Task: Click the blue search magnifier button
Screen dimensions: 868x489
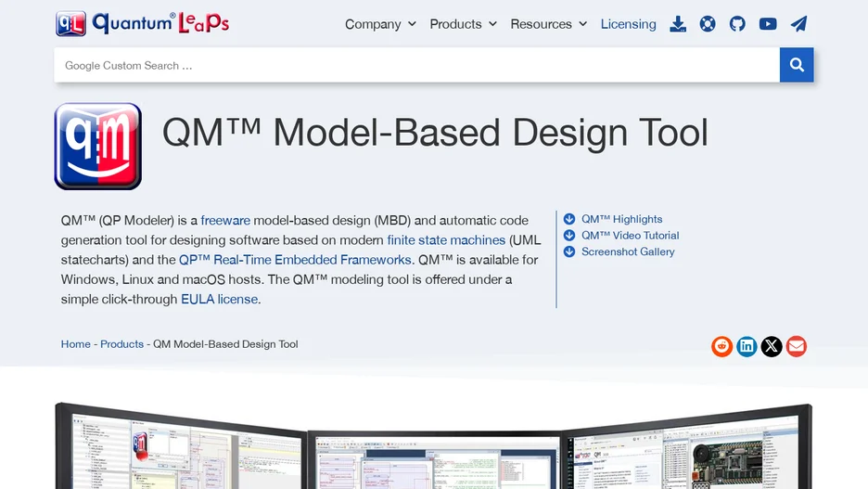Action: click(797, 65)
